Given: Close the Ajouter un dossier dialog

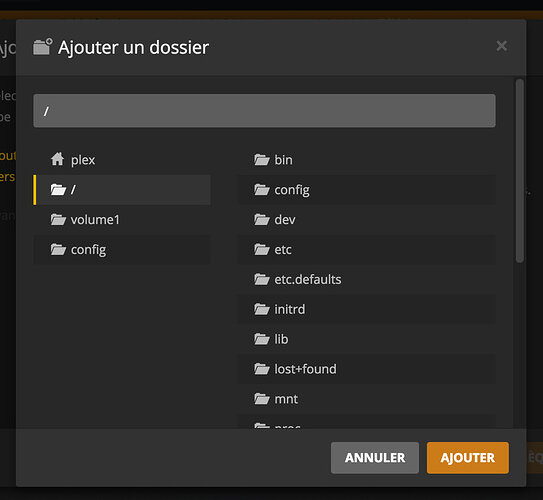Looking at the screenshot, I should click(x=501, y=46).
